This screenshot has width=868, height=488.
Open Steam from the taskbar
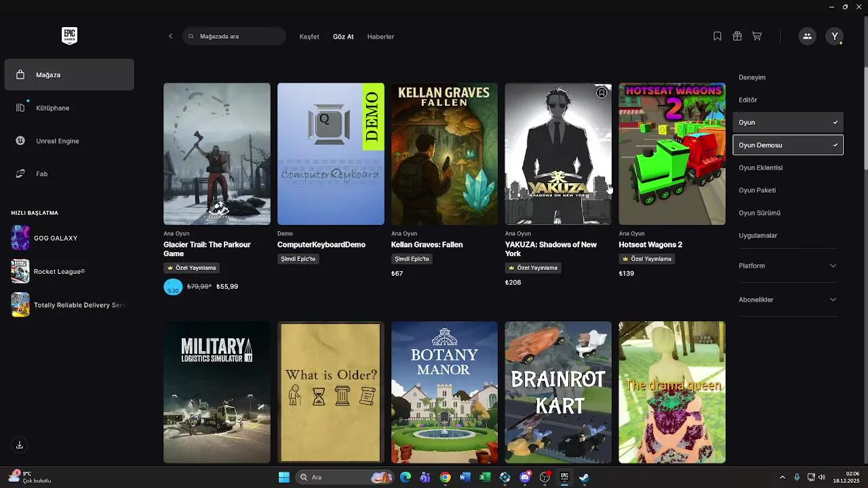point(583,477)
